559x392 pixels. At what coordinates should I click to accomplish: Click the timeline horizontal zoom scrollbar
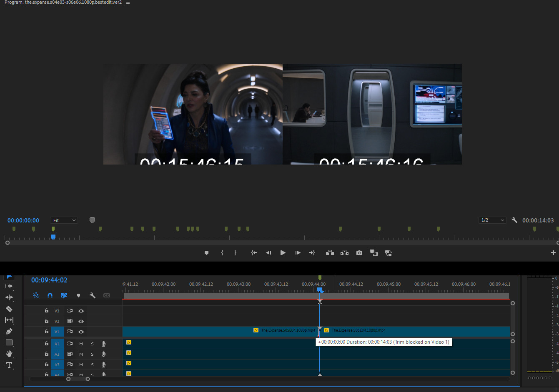[78, 379]
